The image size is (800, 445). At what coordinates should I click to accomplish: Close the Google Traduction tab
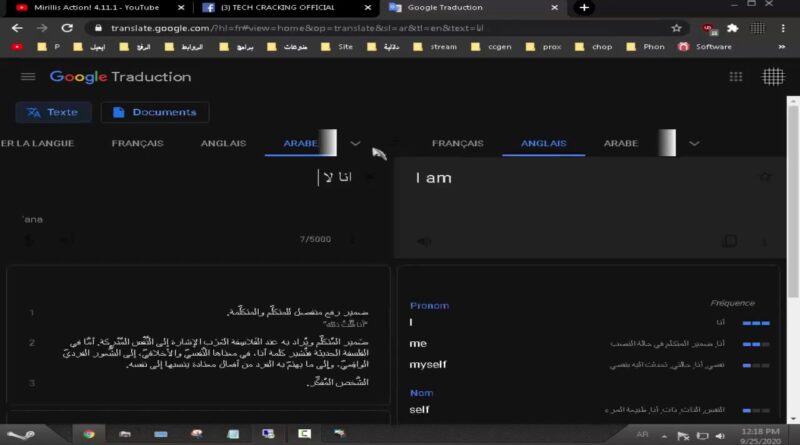[x=555, y=7]
